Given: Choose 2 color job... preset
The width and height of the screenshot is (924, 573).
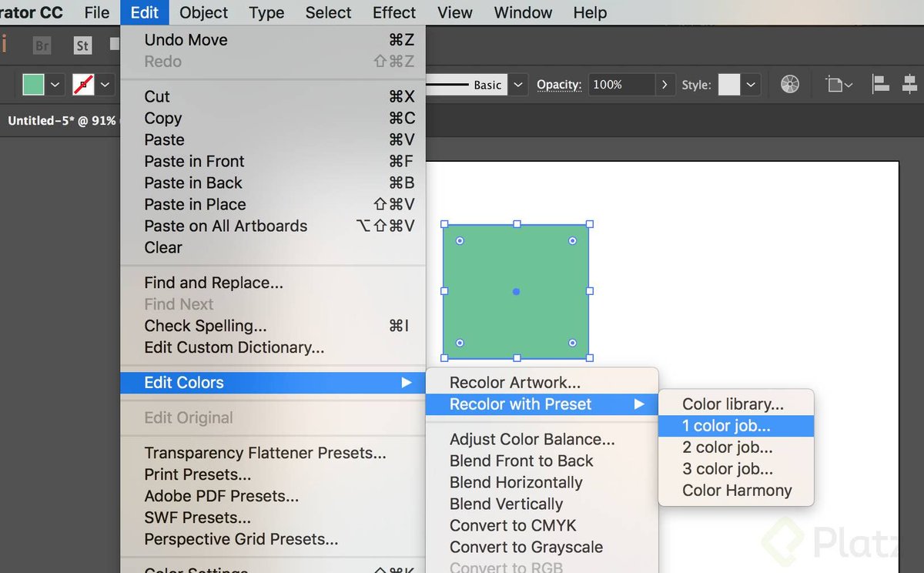Looking at the screenshot, I should (x=736, y=447).
